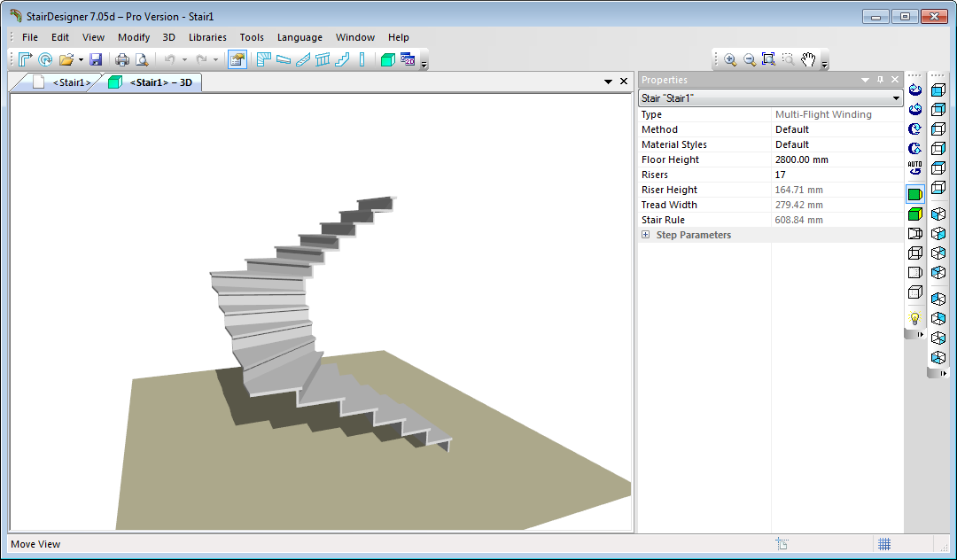Click the Save floppy disk icon
The image size is (957, 560).
(x=96, y=59)
